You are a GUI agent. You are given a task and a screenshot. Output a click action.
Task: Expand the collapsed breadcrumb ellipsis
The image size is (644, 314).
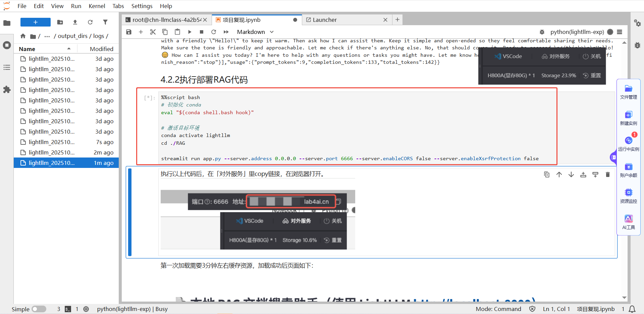[47, 36]
